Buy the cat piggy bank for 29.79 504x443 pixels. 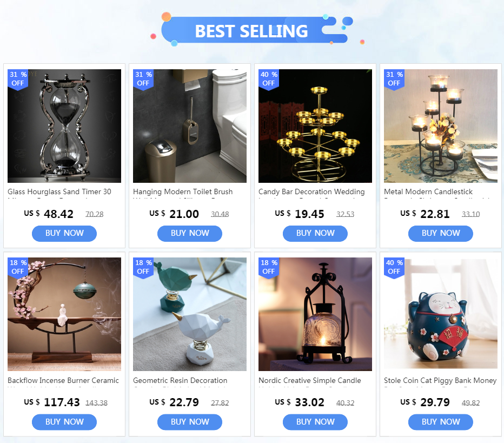point(441,422)
